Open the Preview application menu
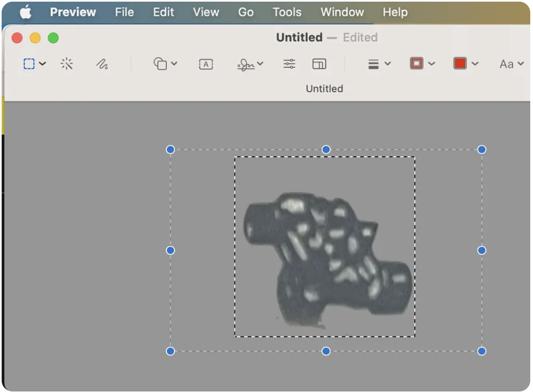This screenshot has width=533, height=392. click(x=73, y=12)
